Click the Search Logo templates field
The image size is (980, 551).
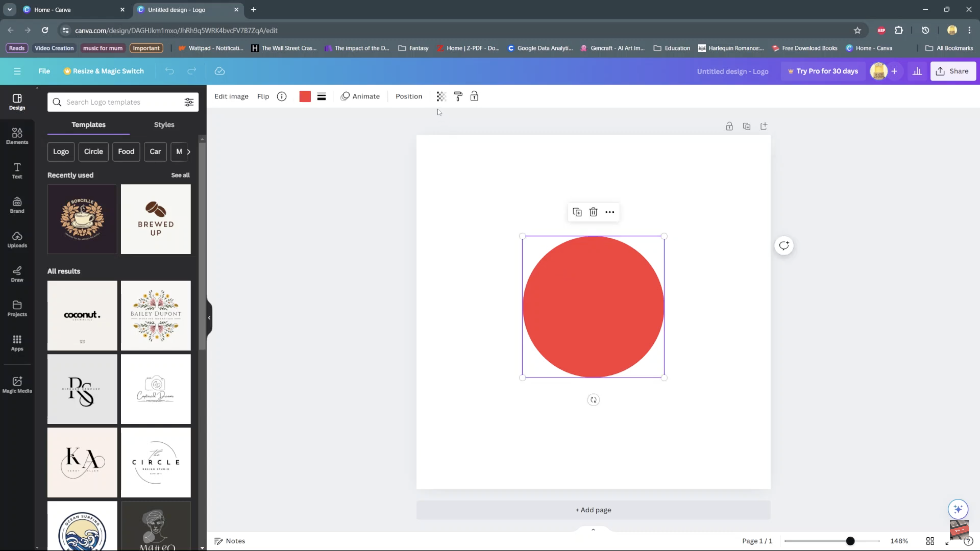pyautogui.click(x=122, y=102)
